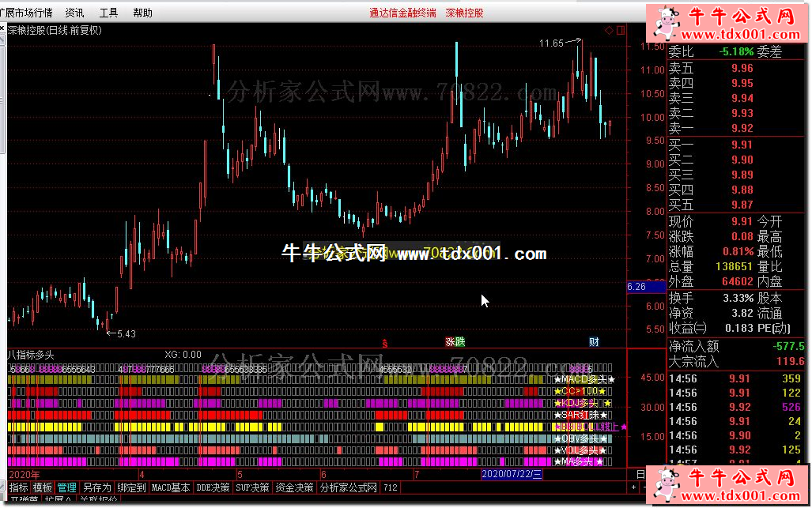
Task: Select the 资金决策 indicator tab
Action: [294, 487]
